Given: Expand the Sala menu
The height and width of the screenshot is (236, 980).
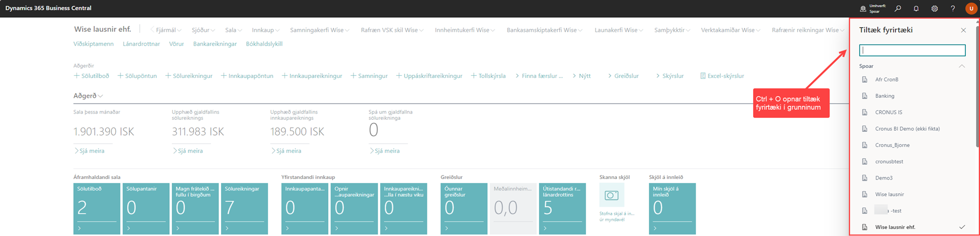Looking at the screenshot, I should 234,30.
